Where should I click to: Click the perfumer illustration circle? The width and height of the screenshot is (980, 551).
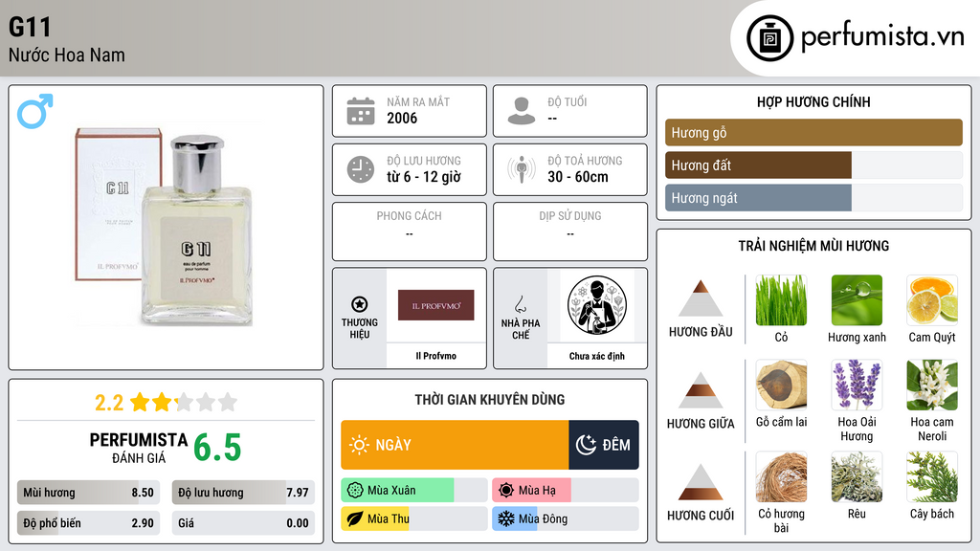[x=597, y=305]
